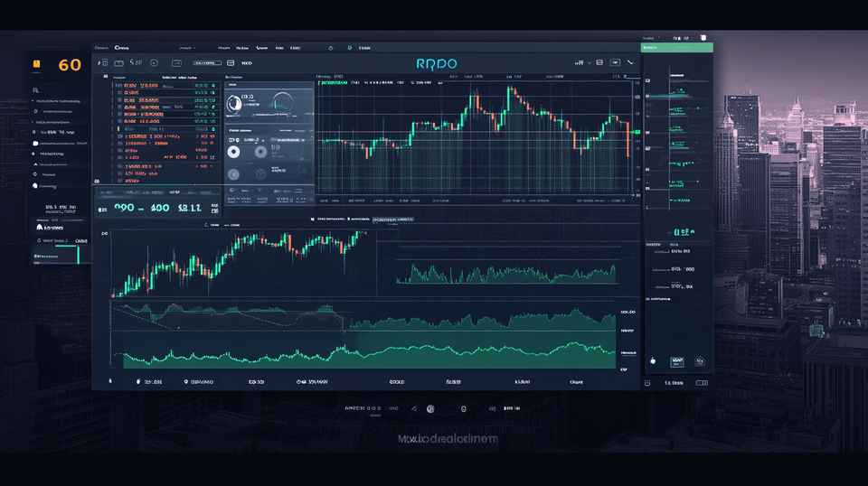Select the bar-chart icon above the main candlestick chart
The height and width of the screenshot is (486, 868).
580,62
